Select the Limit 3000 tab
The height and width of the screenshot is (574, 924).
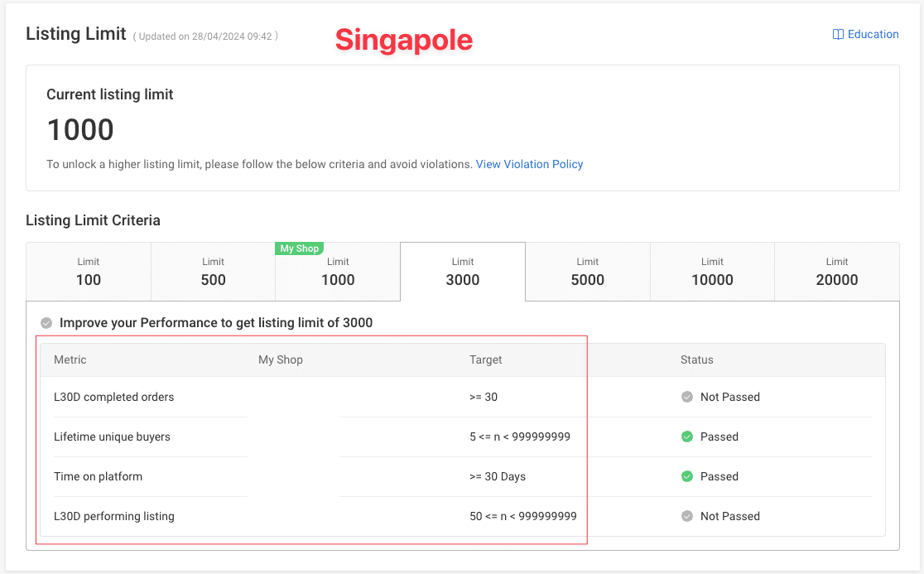coord(462,272)
